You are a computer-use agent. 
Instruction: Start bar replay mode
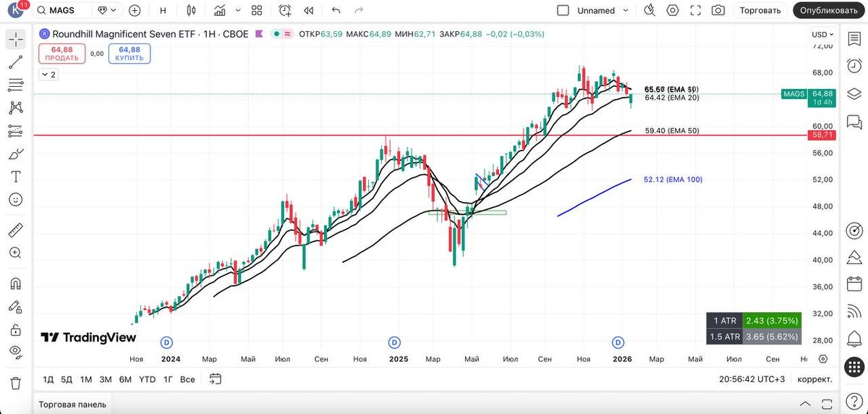[x=309, y=10]
